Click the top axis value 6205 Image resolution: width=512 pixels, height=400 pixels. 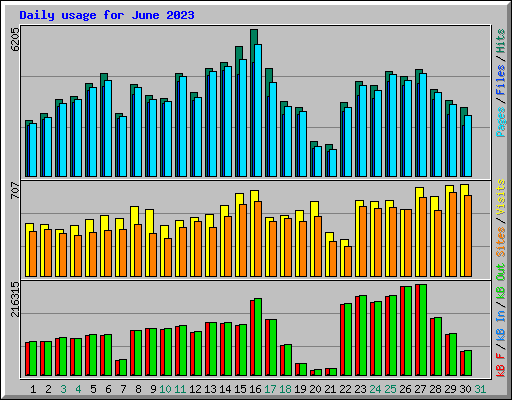coord(16,39)
